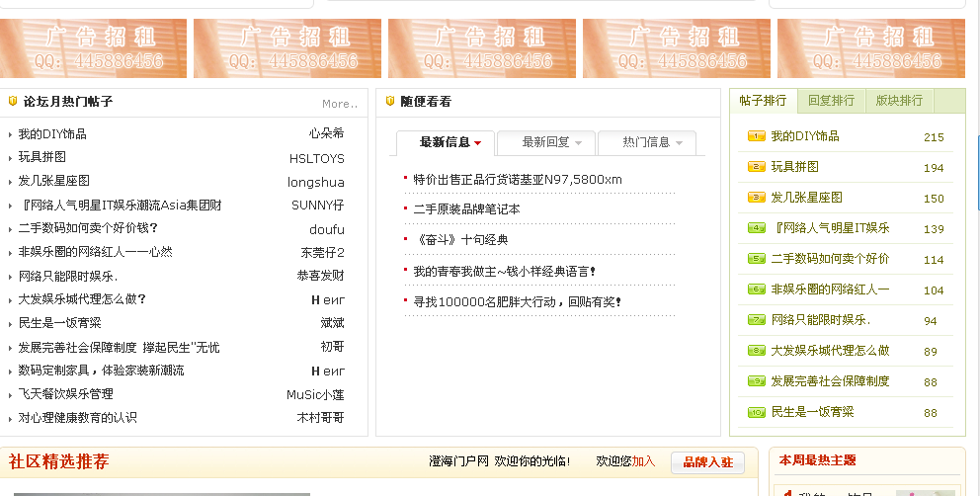Image resolution: width=980 pixels, height=496 pixels.
Task: Switch to the 最新回复 tab
Action: [x=546, y=142]
